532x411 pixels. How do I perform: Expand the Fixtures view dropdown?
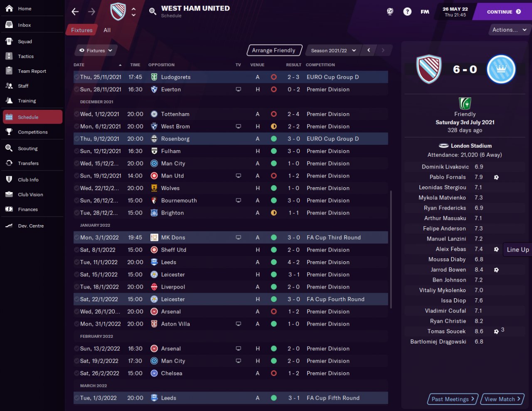tap(96, 50)
